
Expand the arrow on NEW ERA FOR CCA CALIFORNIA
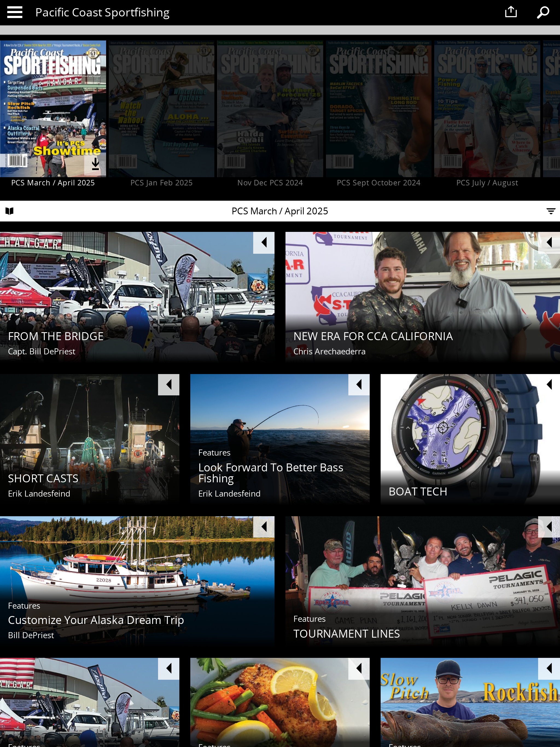pos(549,243)
